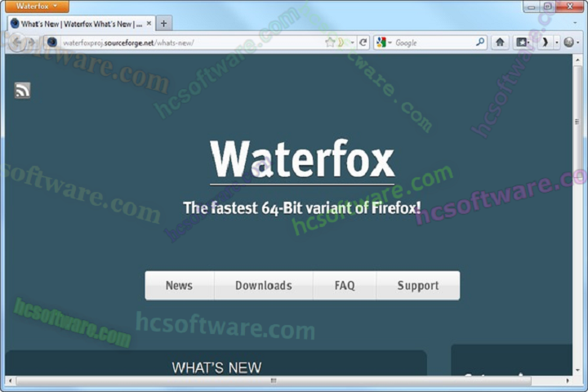Image resolution: width=588 pixels, height=392 pixels.
Task: Open the News section
Action: [x=179, y=286]
